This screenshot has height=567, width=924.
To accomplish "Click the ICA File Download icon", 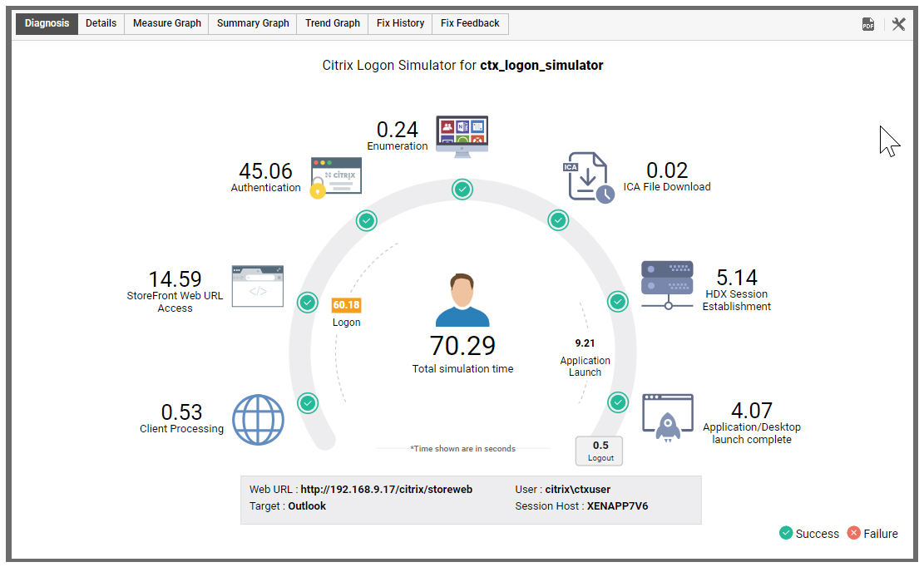I will (x=588, y=177).
